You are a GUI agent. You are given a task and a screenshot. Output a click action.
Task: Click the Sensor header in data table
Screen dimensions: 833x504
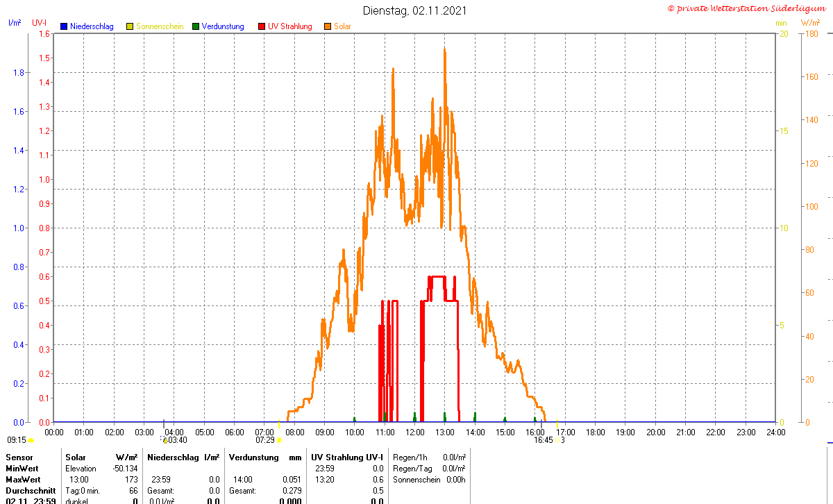tap(19, 457)
